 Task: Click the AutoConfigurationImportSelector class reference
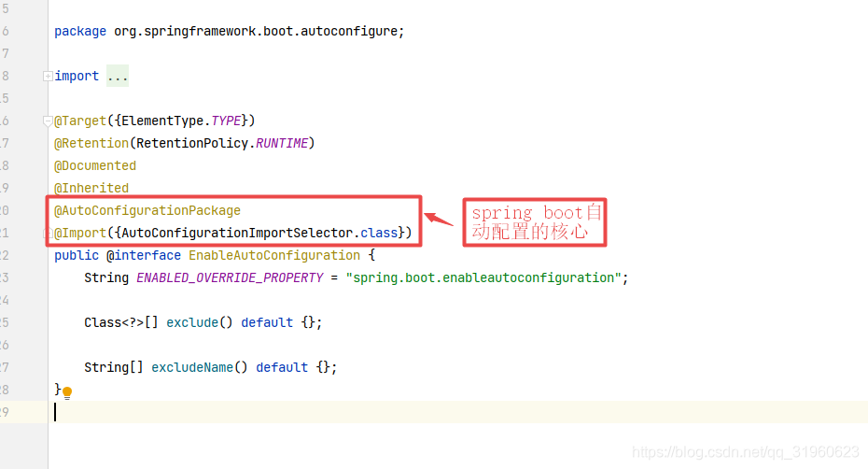(237, 233)
